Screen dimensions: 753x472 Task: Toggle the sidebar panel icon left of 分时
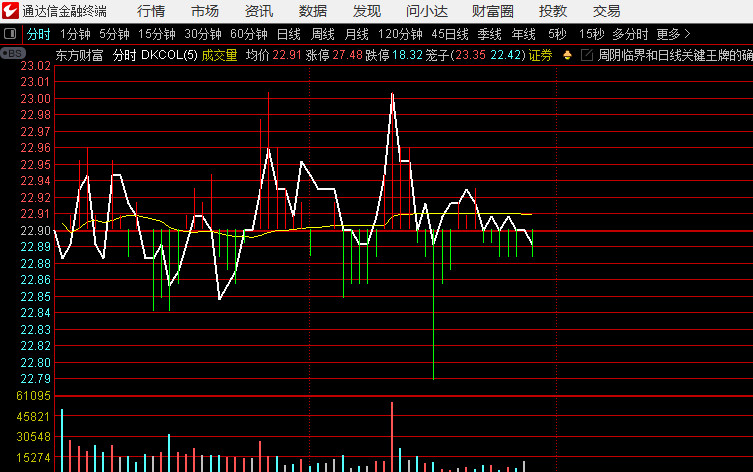[x=10, y=34]
